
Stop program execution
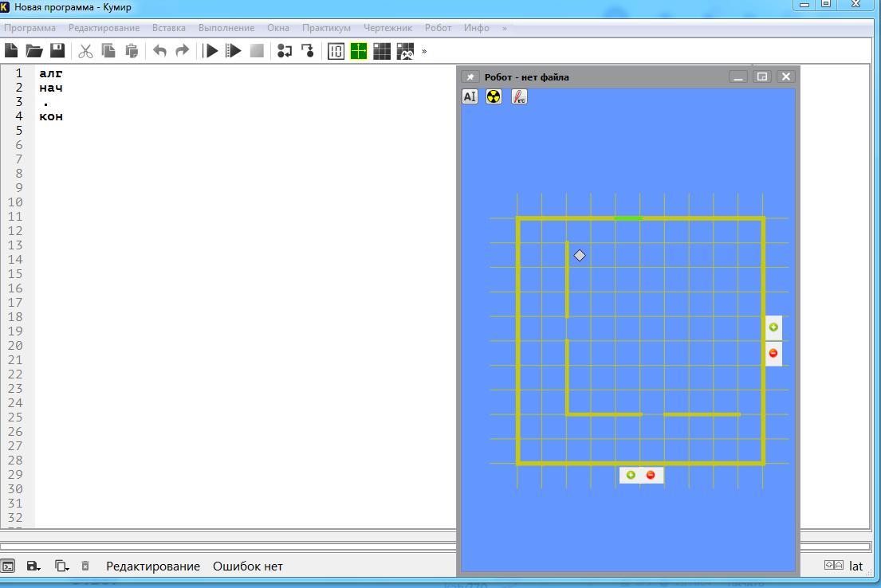pyautogui.click(x=257, y=51)
